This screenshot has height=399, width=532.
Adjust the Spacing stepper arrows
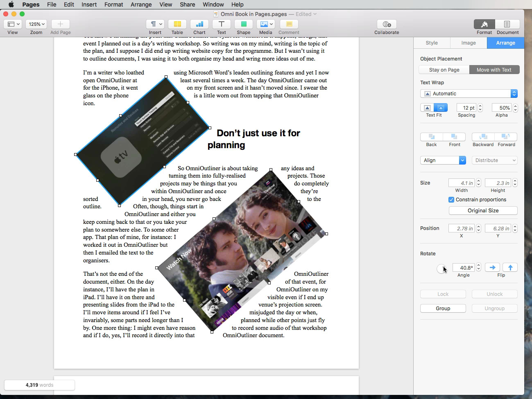(x=480, y=108)
